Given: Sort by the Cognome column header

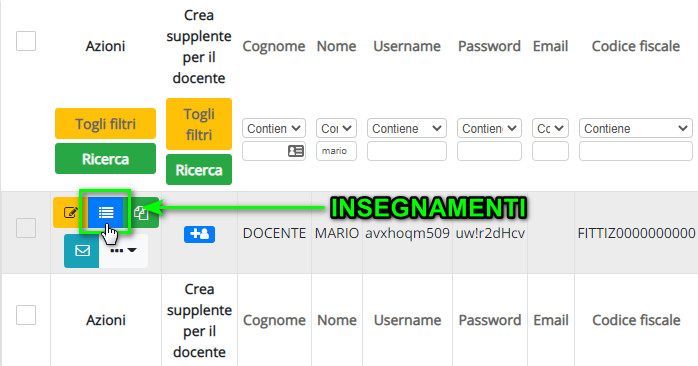Looking at the screenshot, I should point(274,46).
